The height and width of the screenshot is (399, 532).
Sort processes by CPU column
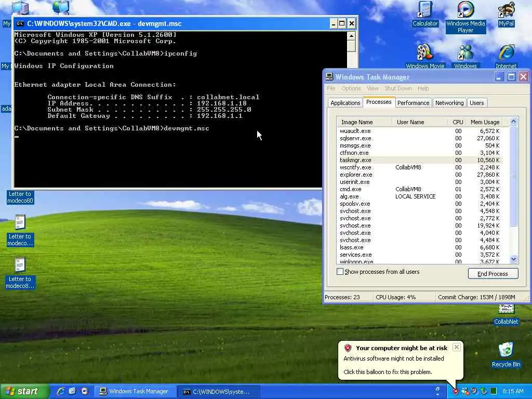[x=457, y=122]
